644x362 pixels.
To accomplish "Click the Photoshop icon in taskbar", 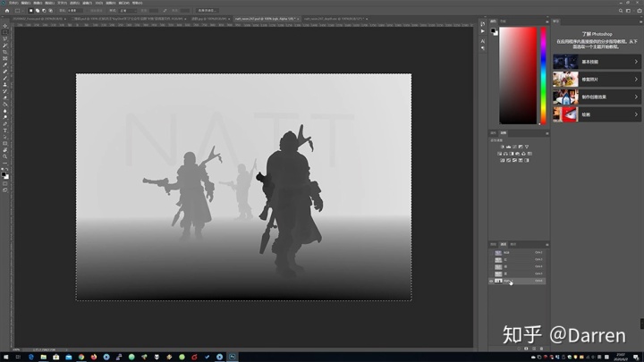I will [x=232, y=357].
